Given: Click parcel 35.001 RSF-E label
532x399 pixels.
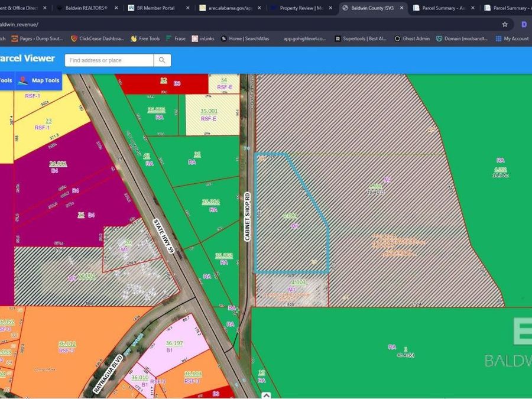Looking at the screenshot, I should tap(209, 114).
